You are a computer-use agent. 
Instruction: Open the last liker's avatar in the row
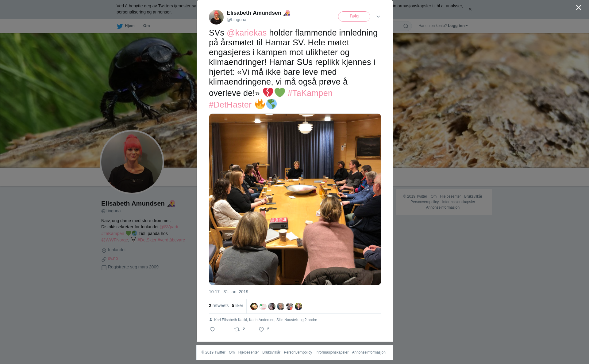298,306
